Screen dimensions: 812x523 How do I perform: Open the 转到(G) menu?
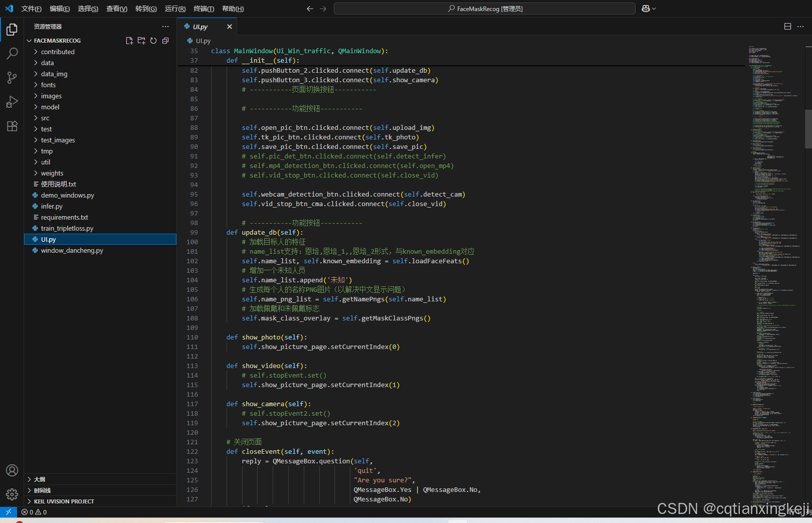click(146, 9)
